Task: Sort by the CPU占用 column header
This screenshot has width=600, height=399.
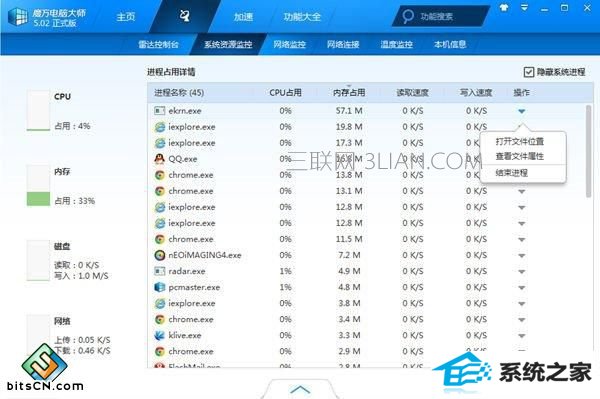Action: tap(285, 93)
